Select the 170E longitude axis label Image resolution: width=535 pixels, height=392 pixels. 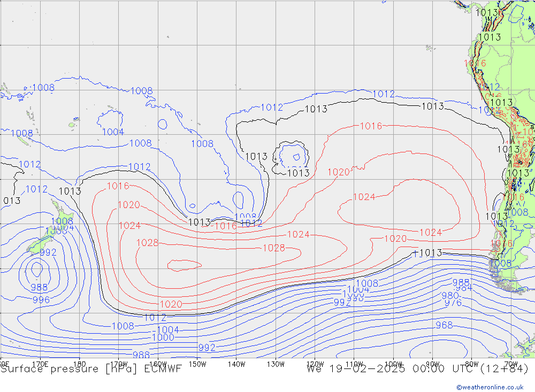click(40, 364)
